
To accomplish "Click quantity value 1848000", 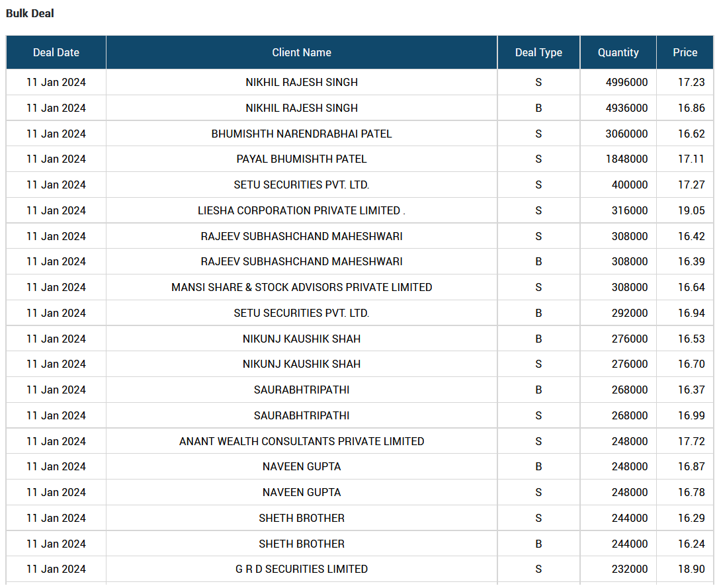I will [626, 159].
